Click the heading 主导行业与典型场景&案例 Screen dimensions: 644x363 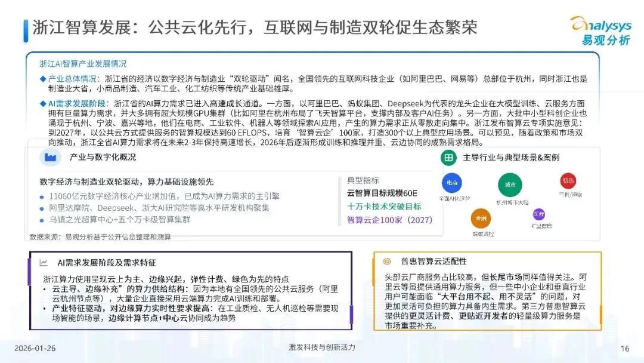[x=511, y=158]
